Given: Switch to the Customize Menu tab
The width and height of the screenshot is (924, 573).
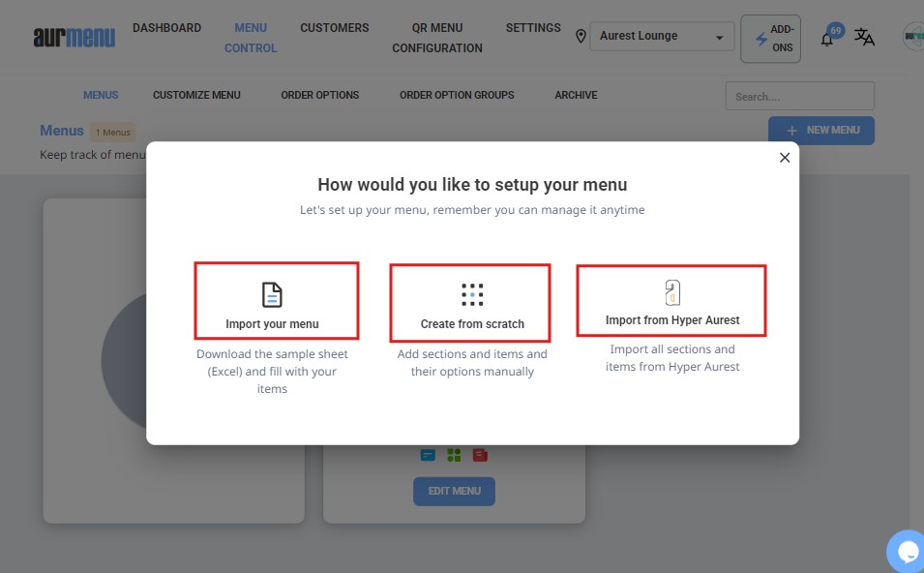Looking at the screenshot, I should 196,95.
